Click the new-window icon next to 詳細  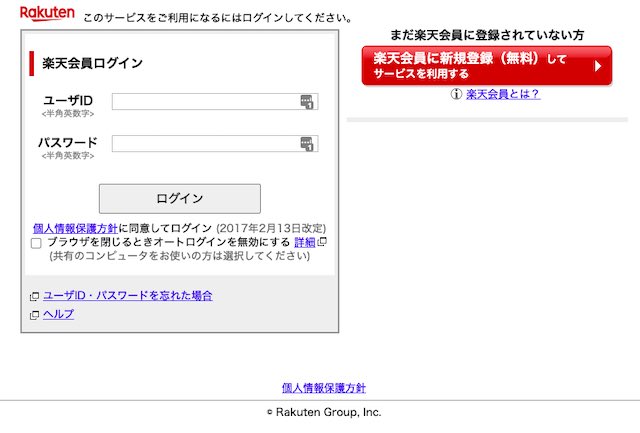(x=322, y=242)
